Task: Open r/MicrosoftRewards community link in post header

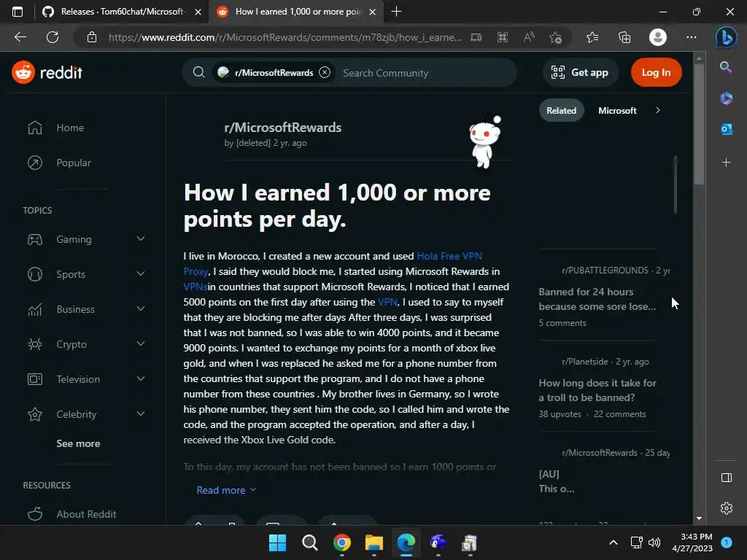Action: 282,128
